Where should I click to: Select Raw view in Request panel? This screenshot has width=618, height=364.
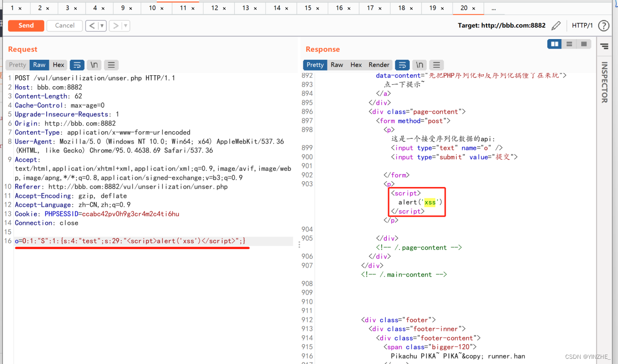pos(40,65)
